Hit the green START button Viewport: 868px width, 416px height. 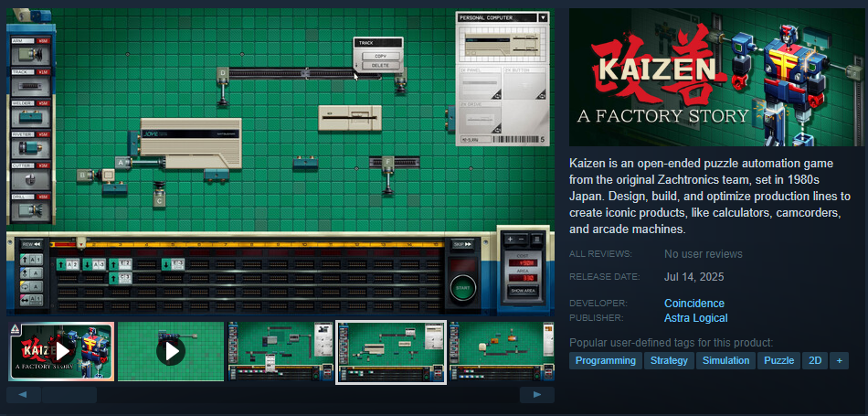(x=463, y=288)
